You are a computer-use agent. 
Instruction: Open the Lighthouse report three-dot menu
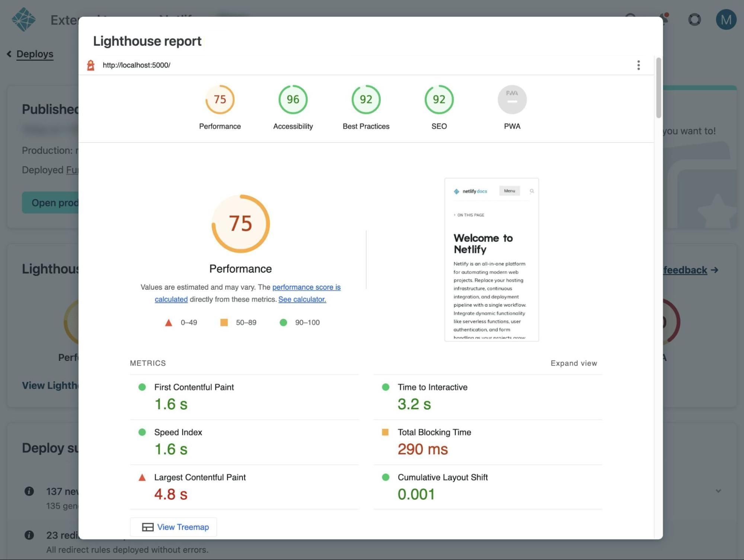click(638, 65)
